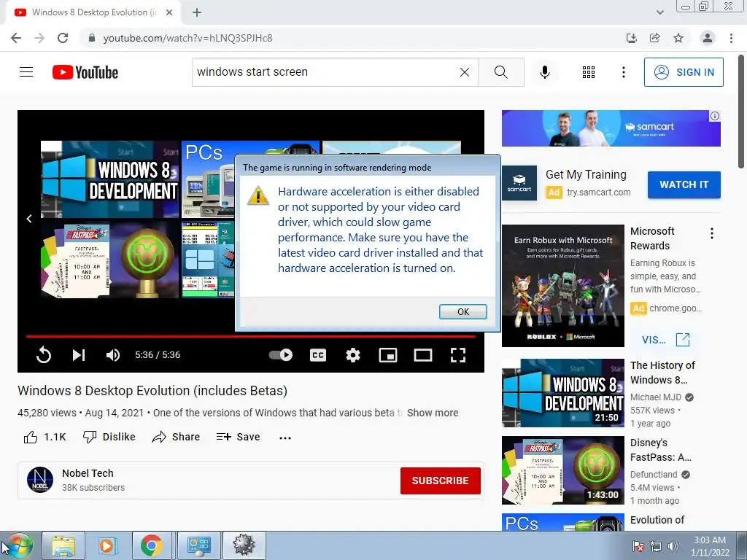Open Microsoft Rewards ad options menu
This screenshot has width=747, height=560.
tap(712, 233)
